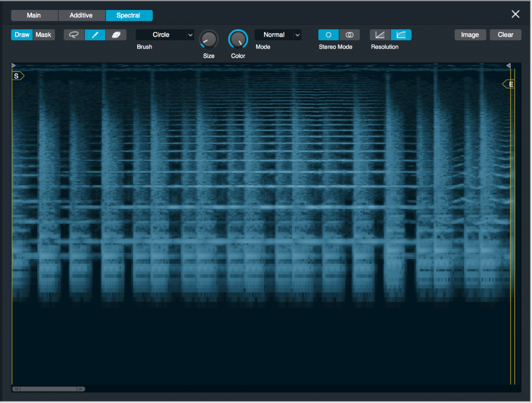Viewport: 532px width, 403px height.
Task: Select the Pencil draw tool
Action: (94, 35)
